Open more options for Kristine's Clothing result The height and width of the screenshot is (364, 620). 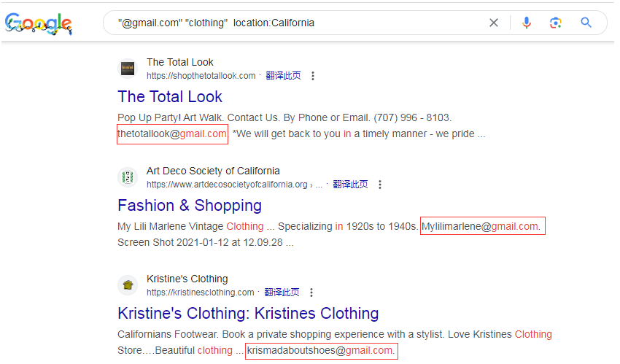[311, 293]
